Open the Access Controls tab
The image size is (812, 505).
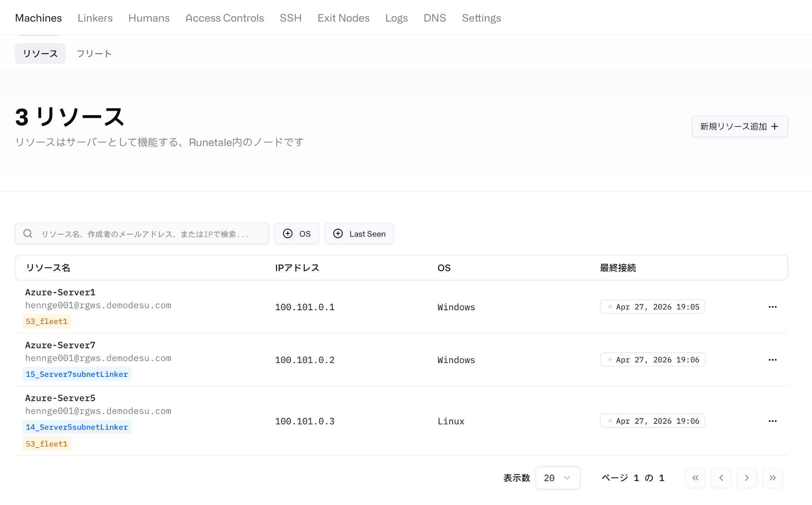pos(225,18)
